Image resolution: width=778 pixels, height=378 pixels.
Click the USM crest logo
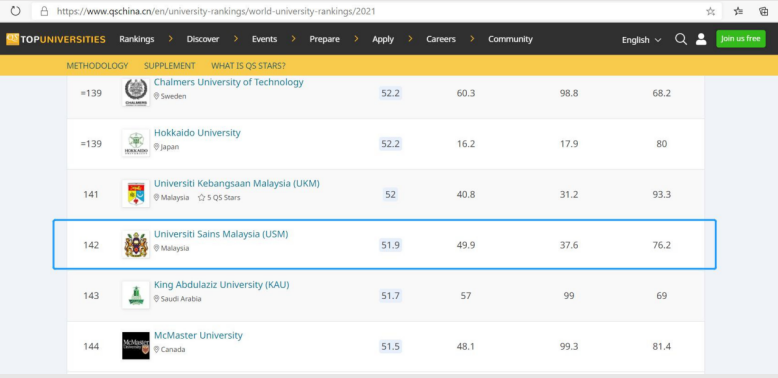click(135, 244)
